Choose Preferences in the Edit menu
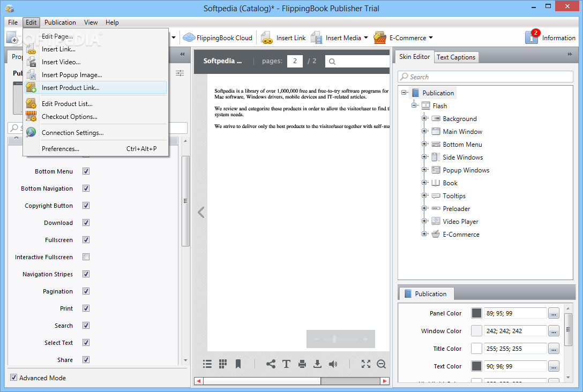Screen dimensions: 583x392 coord(95,149)
